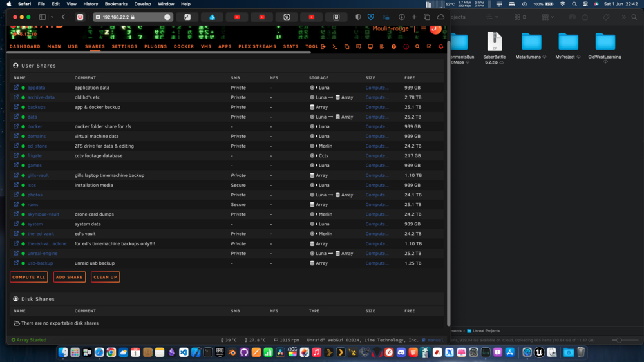Click the Safari address bar 192.168.22.2
644x362 pixels.
pos(132,17)
